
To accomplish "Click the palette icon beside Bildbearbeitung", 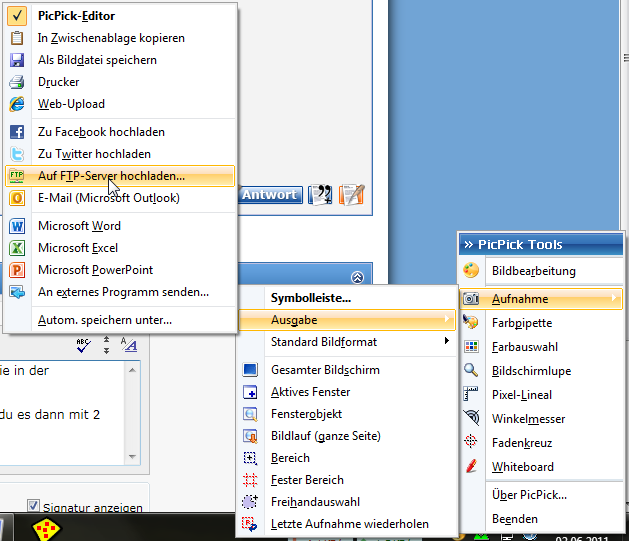I will 471,271.
